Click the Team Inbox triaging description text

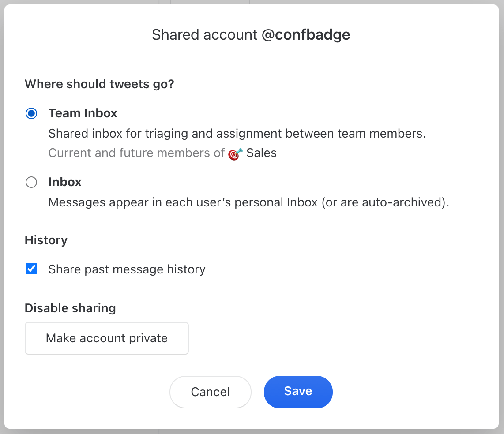pos(237,134)
